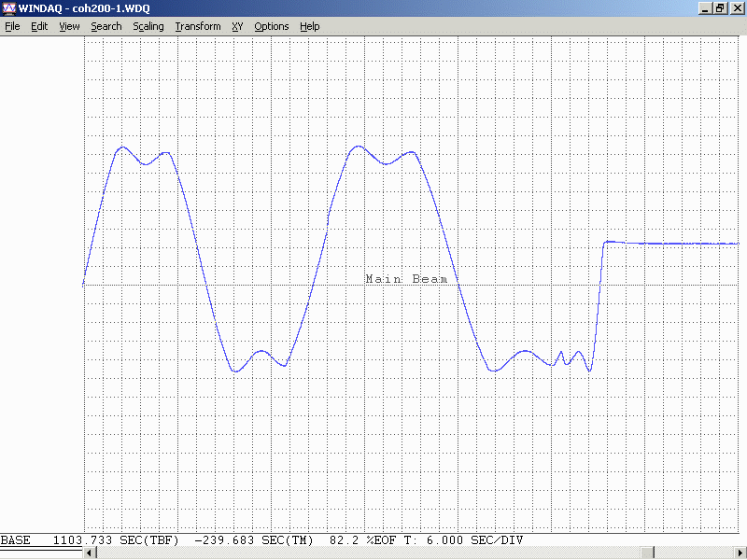Viewport: 747px width, 560px height.
Task: Select the XY menu
Action: click(x=237, y=26)
